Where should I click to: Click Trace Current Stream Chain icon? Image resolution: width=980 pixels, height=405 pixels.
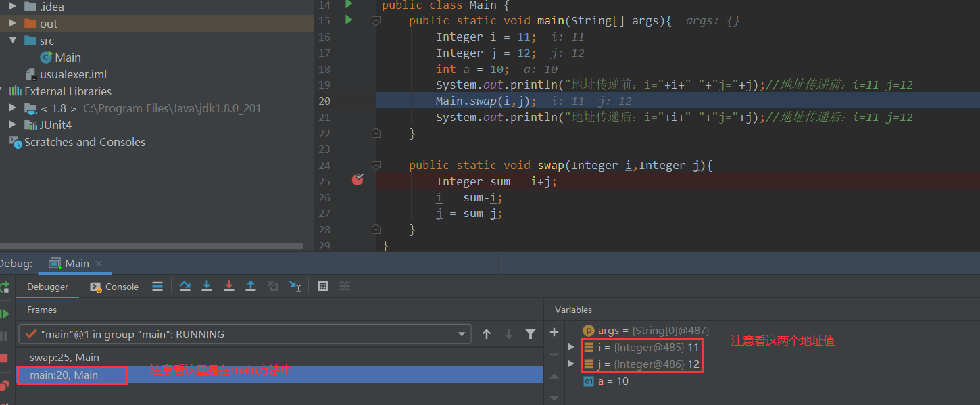pyautogui.click(x=345, y=287)
